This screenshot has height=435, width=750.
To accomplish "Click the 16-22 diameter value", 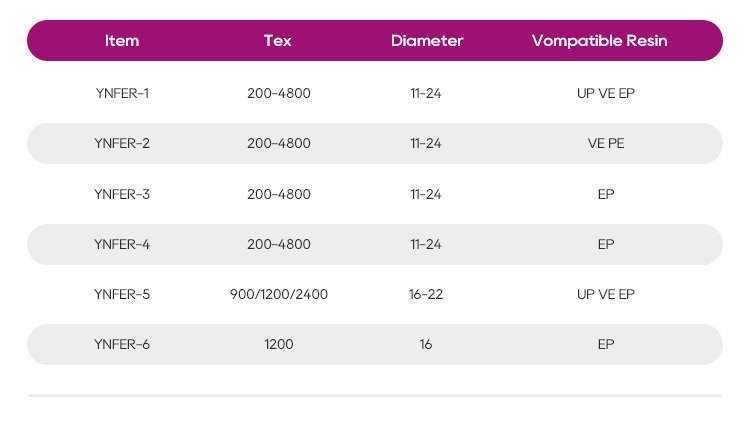I will (x=426, y=294).
